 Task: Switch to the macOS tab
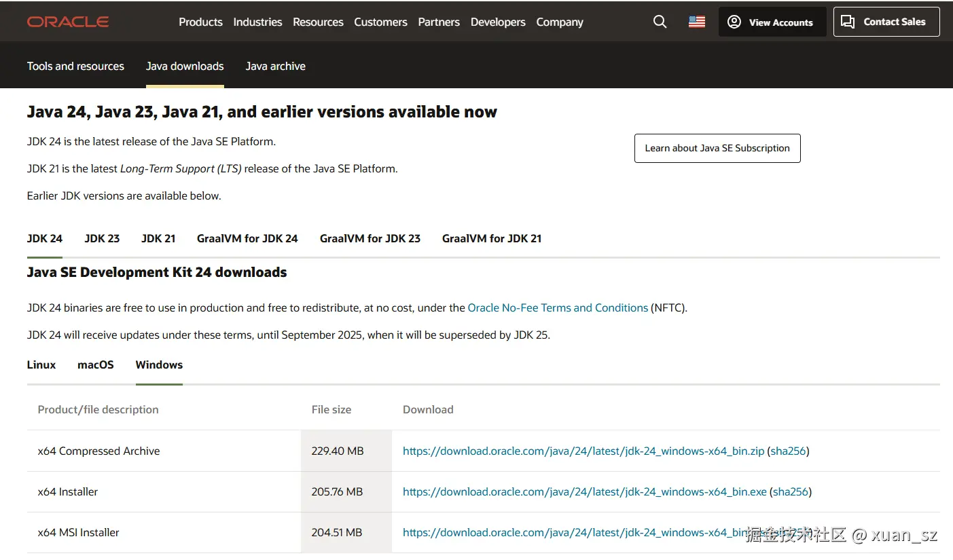point(96,365)
